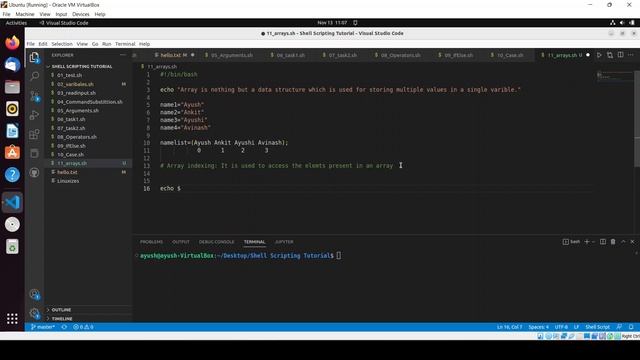Open the Manage gear icon
Viewport: 640px width, 360px height.
(35, 313)
